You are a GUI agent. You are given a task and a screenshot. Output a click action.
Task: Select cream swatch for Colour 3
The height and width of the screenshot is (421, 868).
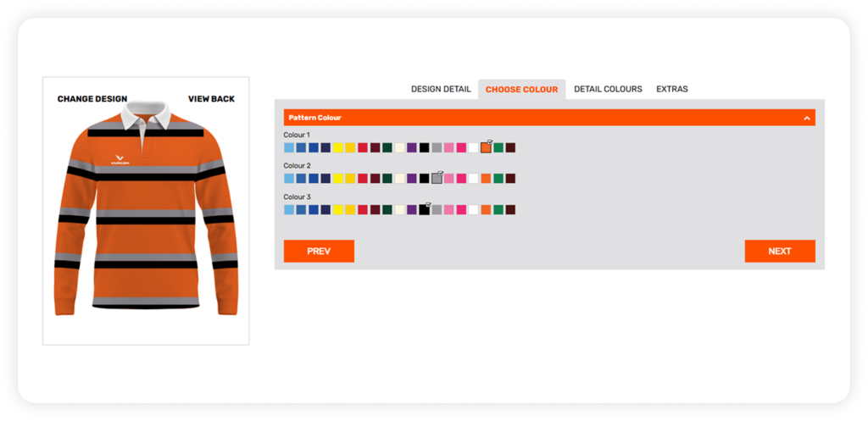click(x=400, y=210)
